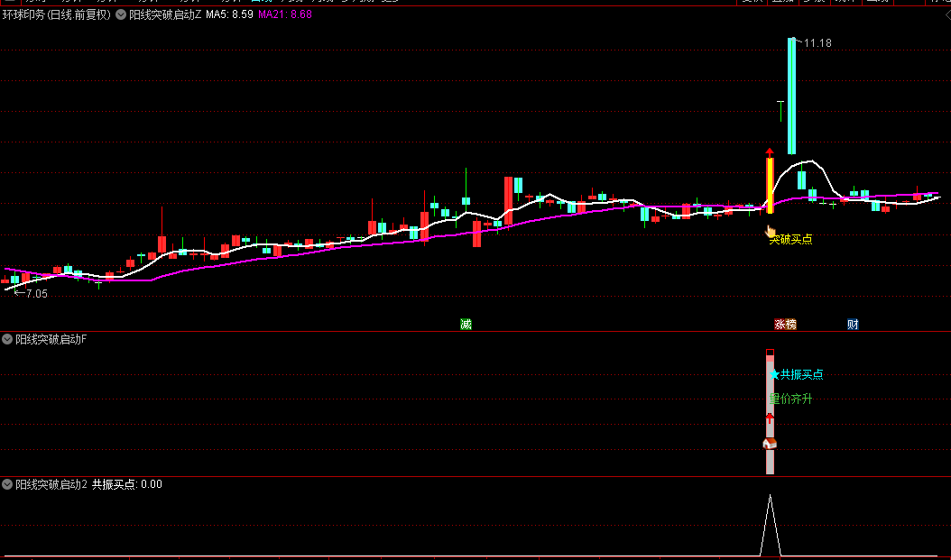The height and width of the screenshot is (560, 951).
Task: Click the 阳线突破启动F panel title
Action: tap(51, 339)
